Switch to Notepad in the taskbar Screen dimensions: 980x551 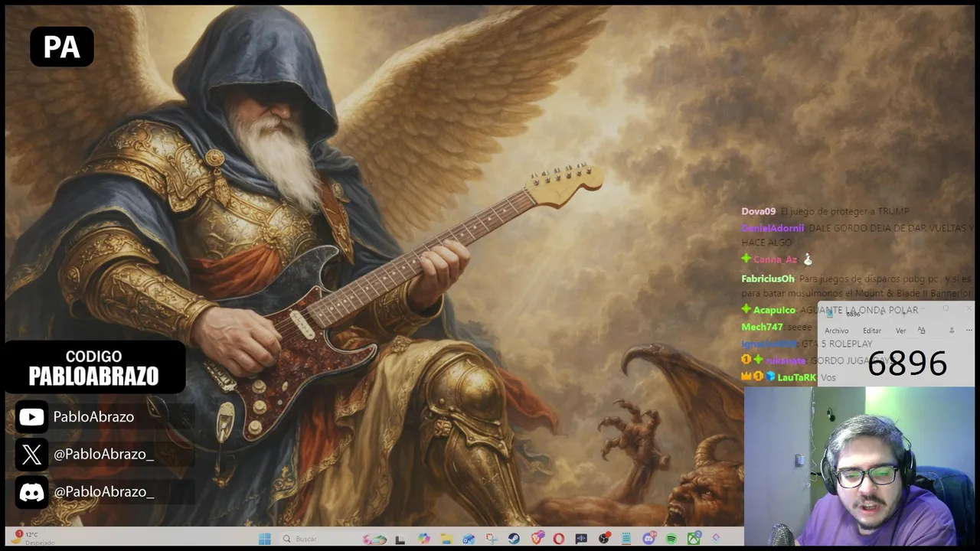[x=626, y=539]
